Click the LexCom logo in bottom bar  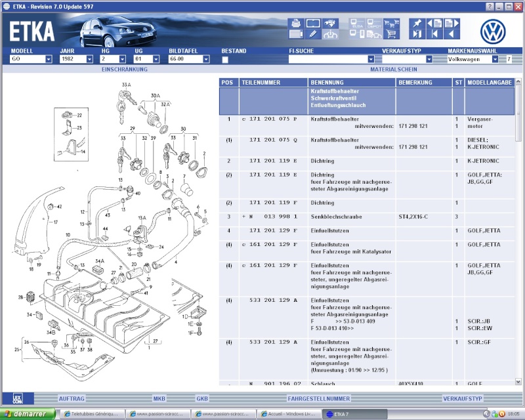point(18,398)
